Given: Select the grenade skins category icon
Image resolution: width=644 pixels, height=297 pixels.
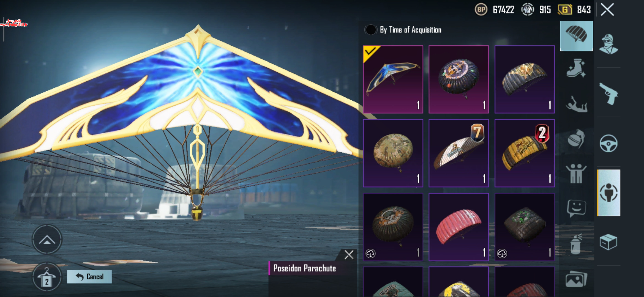Looking at the screenshot, I should click(576, 138).
